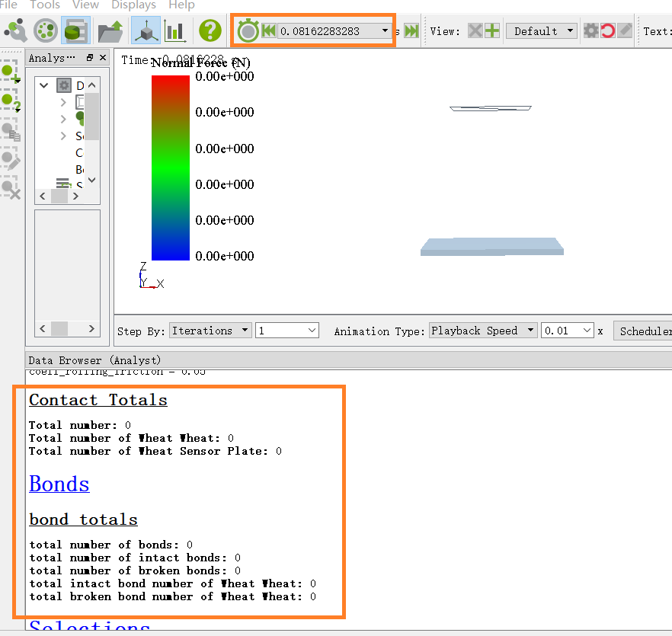Screen dimensions: 672x636
Task: Open the bar chart graph icon
Action: pos(175,31)
